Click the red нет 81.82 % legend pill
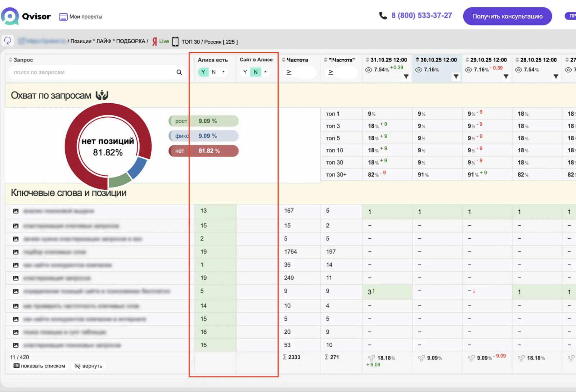Screen dimensions: 576x392 203,151
